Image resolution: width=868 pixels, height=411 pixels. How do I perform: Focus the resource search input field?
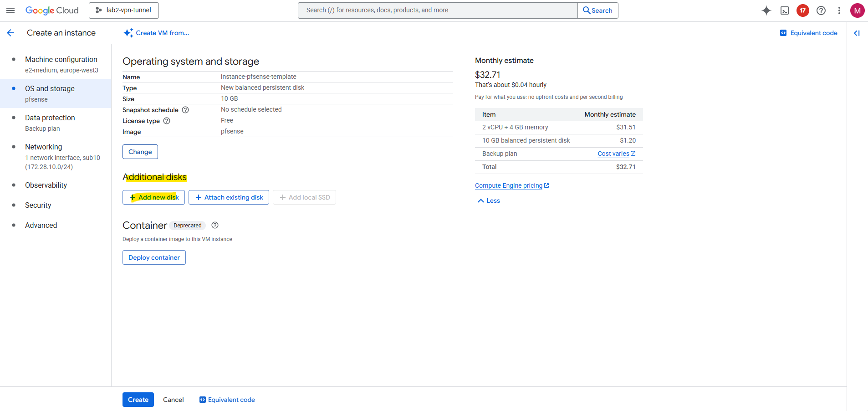coord(437,10)
